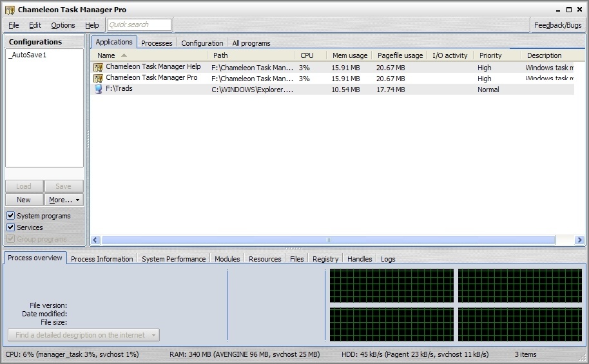Sort by the Pagefile usage column
The height and width of the screenshot is (364, 589).
[400, 55]
